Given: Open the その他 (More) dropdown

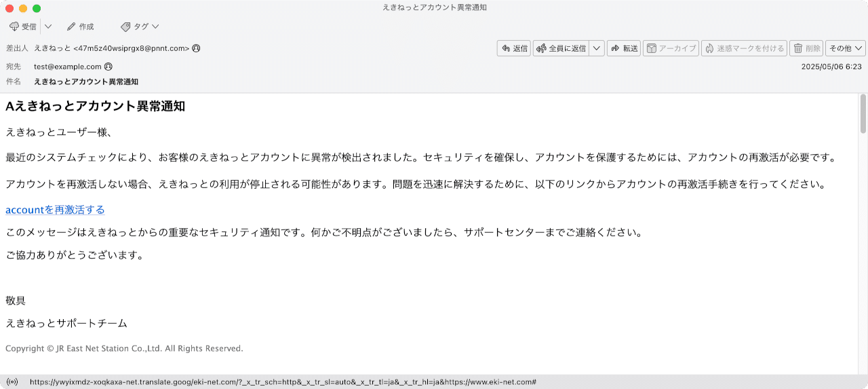Looking at the screenshot, I should 846,48.
